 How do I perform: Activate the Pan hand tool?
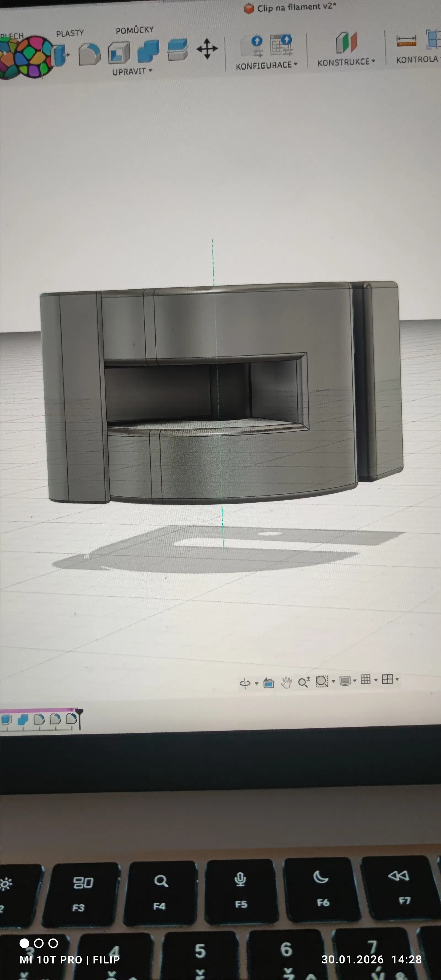coord(286,683)
